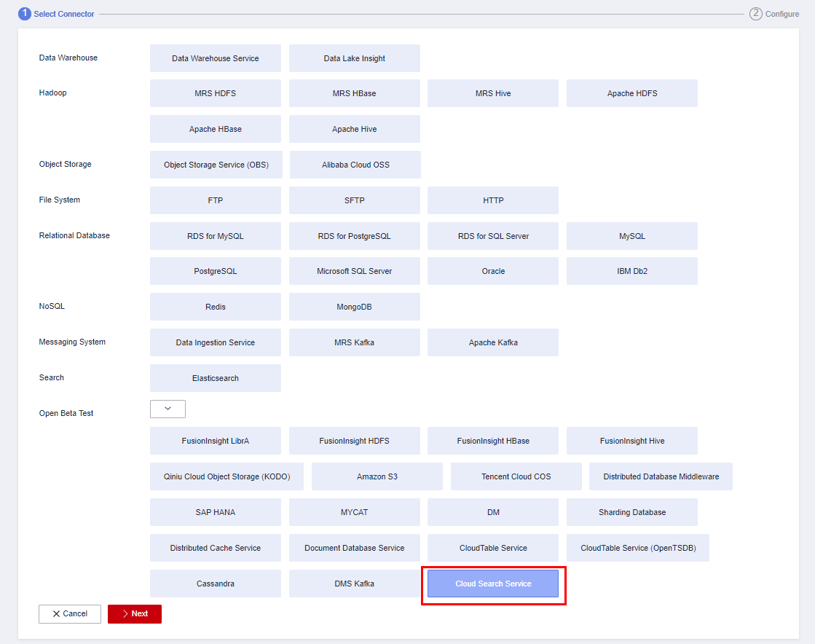Choose the SFTP file system connector
This screenshot has height=644, width=815.
point(355,200)
